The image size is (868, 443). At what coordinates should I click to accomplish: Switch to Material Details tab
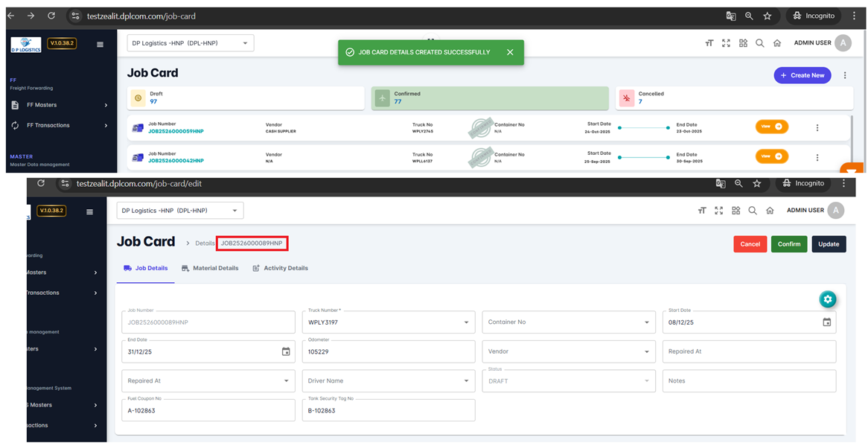coord(210,268)
